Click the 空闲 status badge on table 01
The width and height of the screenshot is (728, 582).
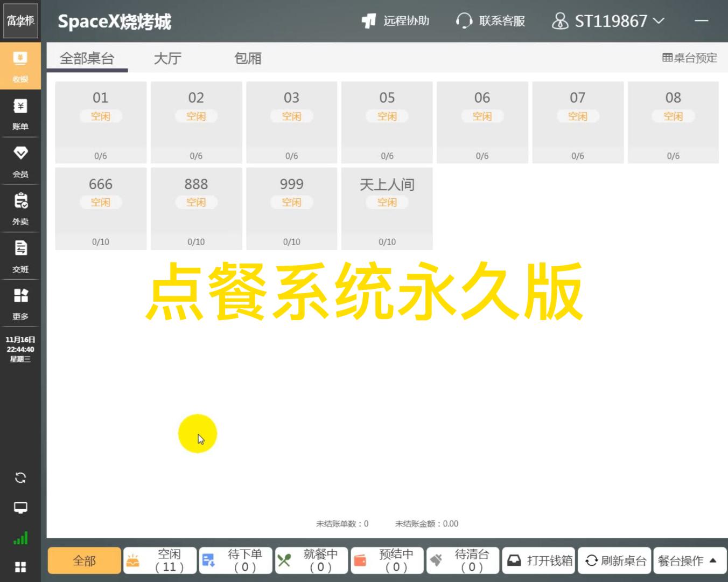tap(101, 116)
